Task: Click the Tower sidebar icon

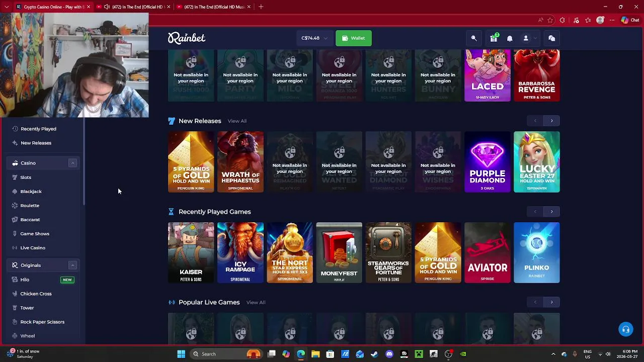Action: coord(15,308)
